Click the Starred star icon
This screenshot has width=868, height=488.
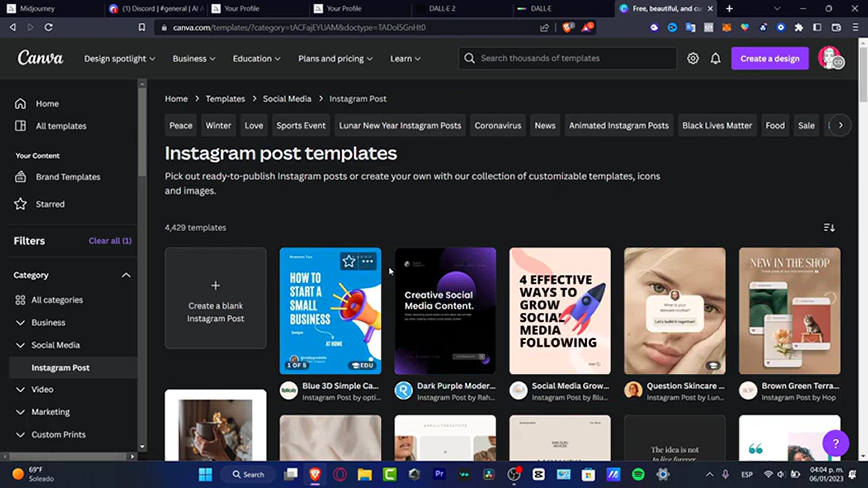click(20, 204)
